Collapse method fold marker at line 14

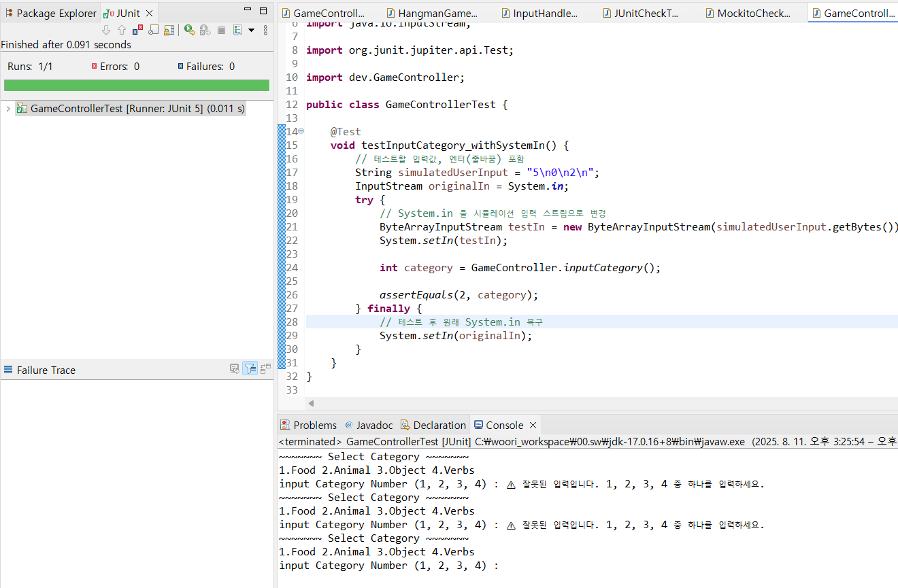pos(301,131)
